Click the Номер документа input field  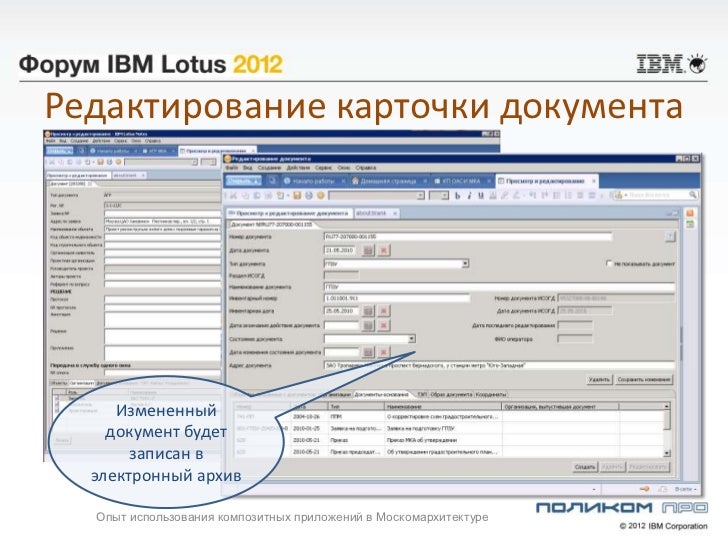click(x=468, y=237)
